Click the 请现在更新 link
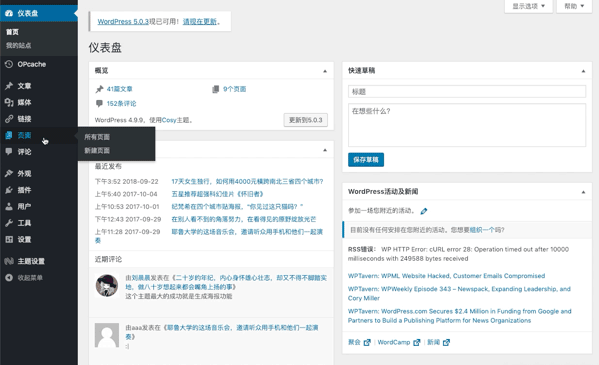Viewport: 599px width, 365px height. (200, 21)
